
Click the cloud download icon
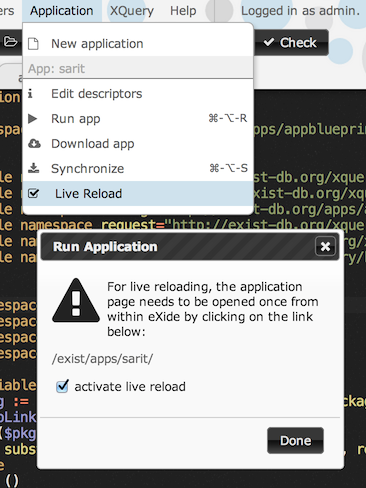click(x=34, y=143)
